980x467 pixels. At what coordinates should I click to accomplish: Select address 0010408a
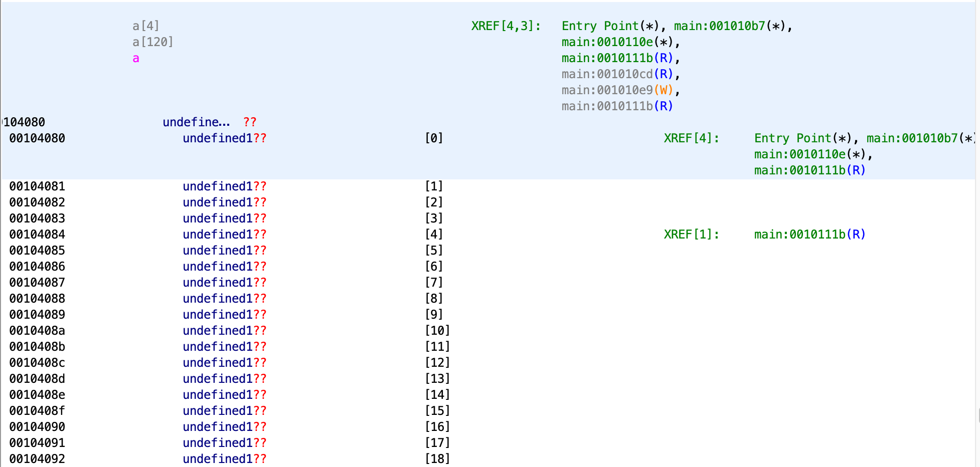tap(37, 331)
